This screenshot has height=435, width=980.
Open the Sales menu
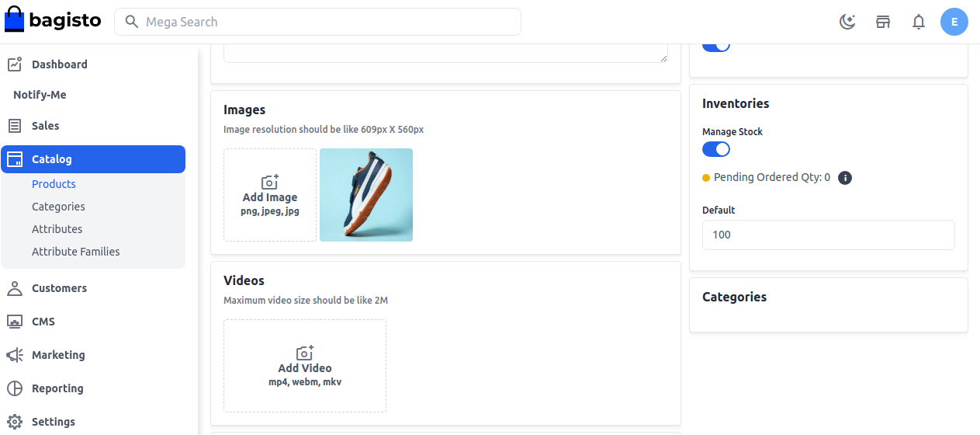click(x=45, y=126)
